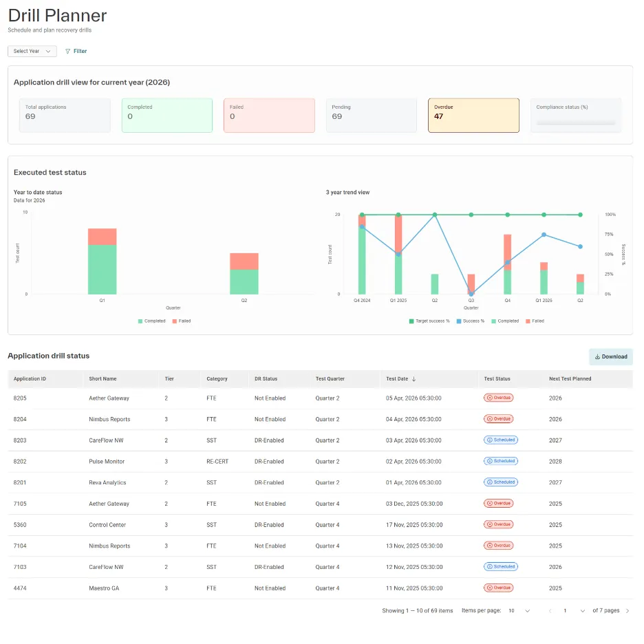Open the page number dropdown

(x=574, y=611)
